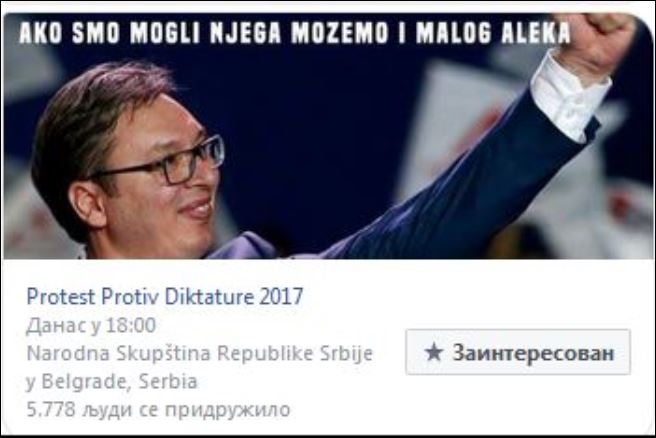Click the star icon on Заинтересован button

pyautogui.click(x=433, y=352)
